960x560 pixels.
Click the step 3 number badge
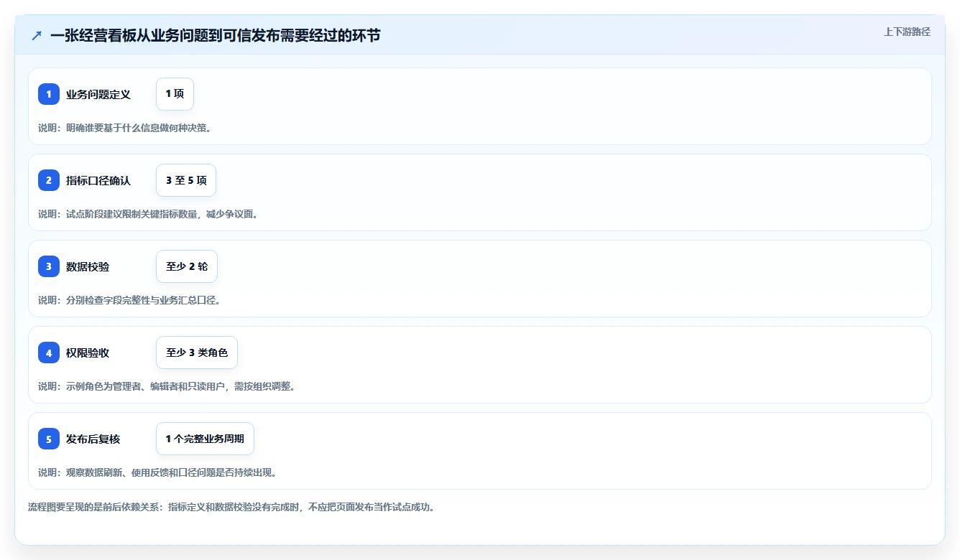click(49, 266)
